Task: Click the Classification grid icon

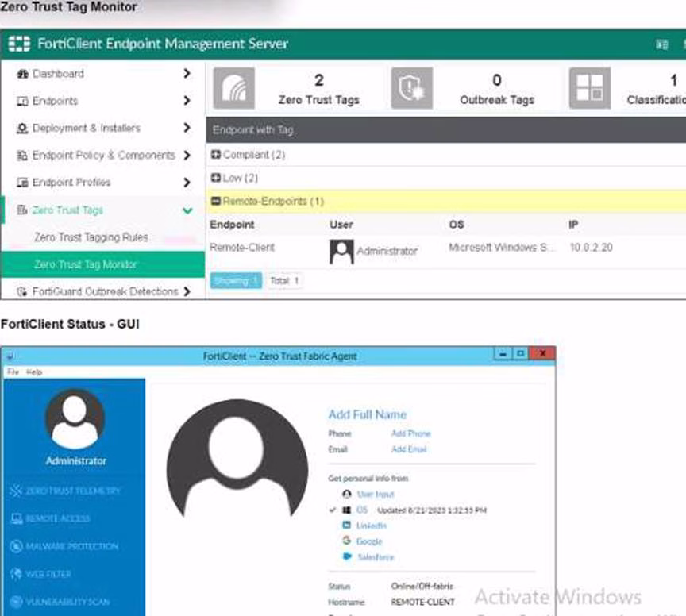Action: click(590, 88)
